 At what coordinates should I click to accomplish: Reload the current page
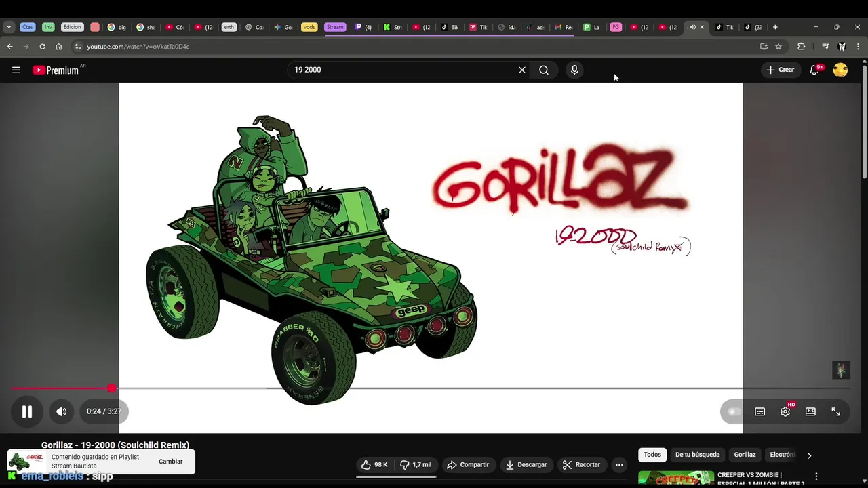click(x=42, y=47)
